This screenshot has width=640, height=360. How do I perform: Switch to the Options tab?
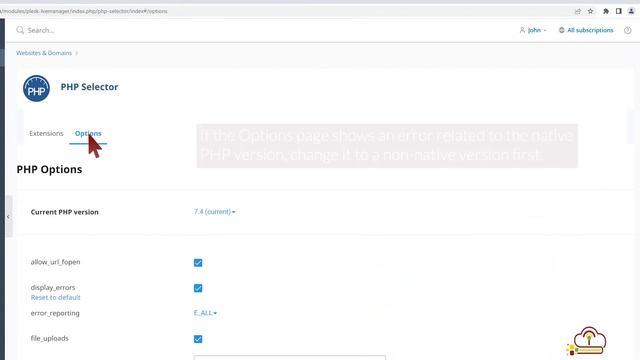[x=88, y=133]
